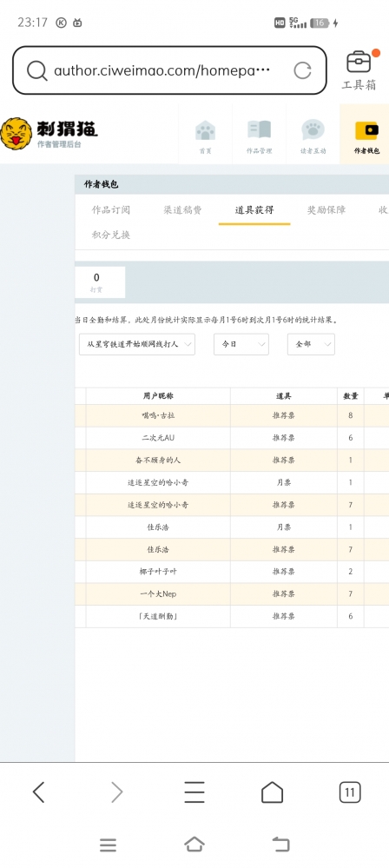Open the 工具箱 toolbox
This screenshot has height=868, width=389.
(x=359, y=70)
